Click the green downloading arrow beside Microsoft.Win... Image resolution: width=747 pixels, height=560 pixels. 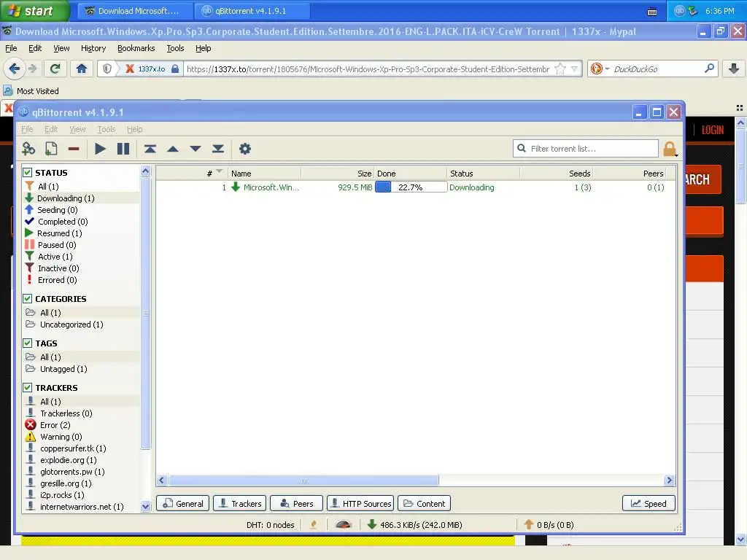pos(236,187)
